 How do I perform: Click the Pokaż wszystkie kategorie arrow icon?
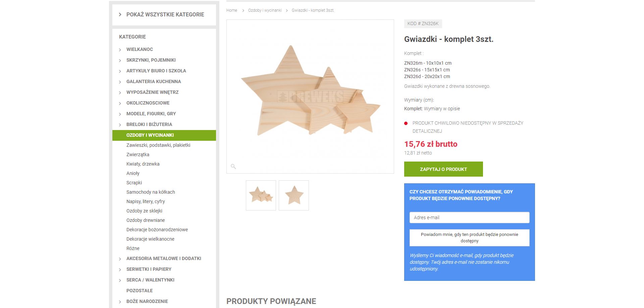click(x=120, y=14)
